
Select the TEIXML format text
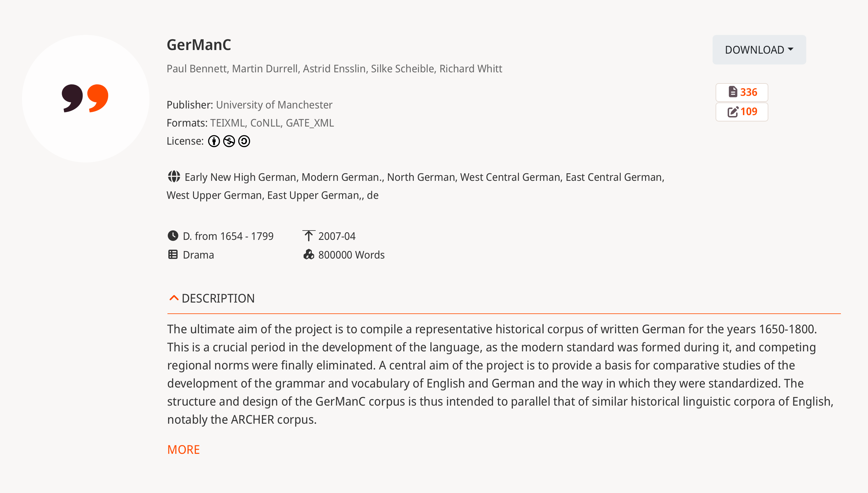(x=227, y=123)
